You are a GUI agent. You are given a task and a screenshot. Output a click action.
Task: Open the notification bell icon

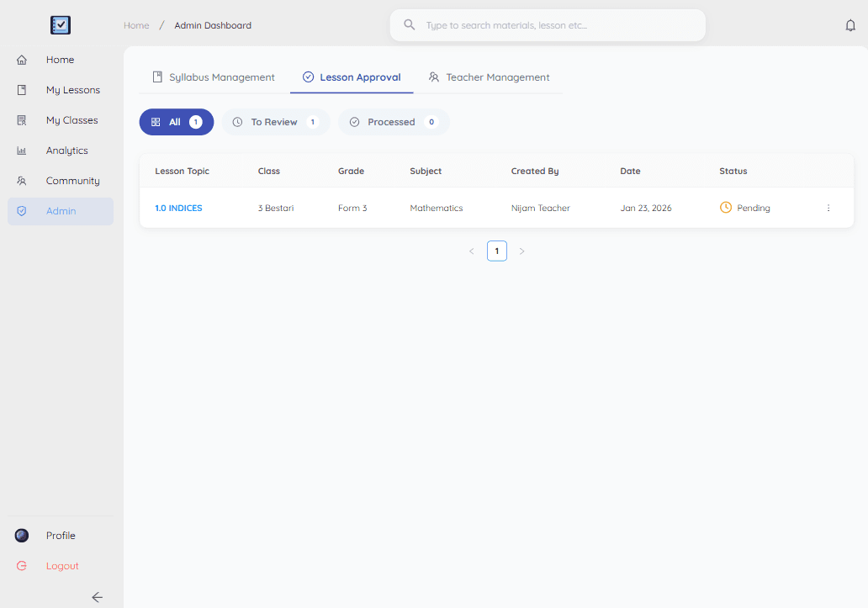point(850,26)
